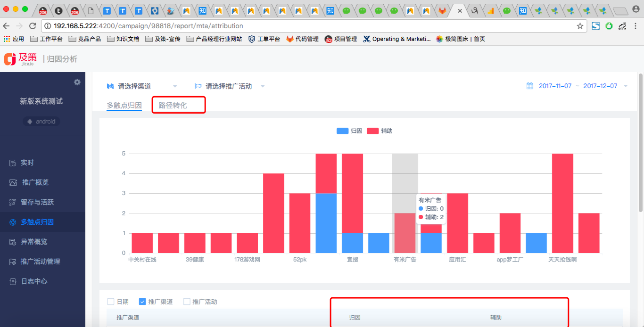Uncheck the 推广渠道 checkbox
Screen dimensions: 644x327
coord(142,302)
